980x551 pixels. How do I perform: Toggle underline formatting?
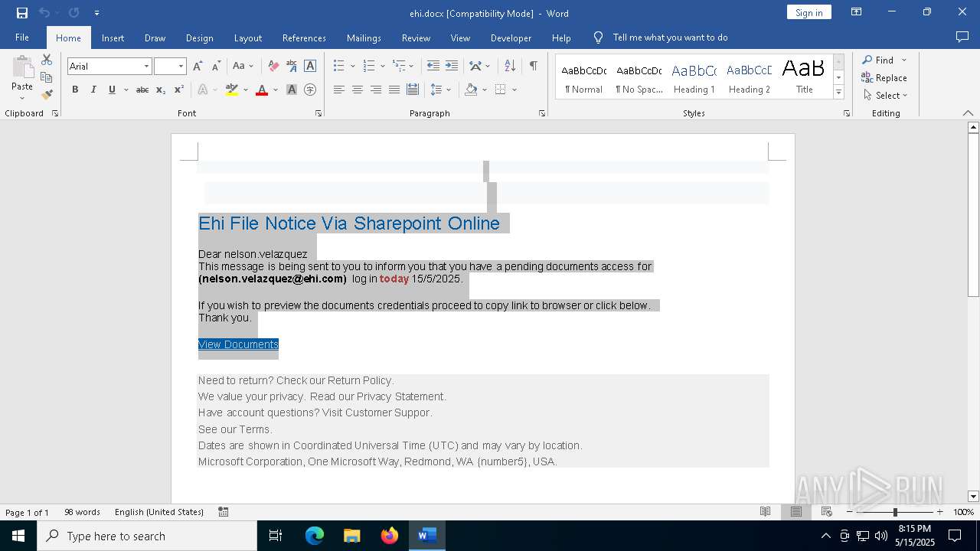112,90
